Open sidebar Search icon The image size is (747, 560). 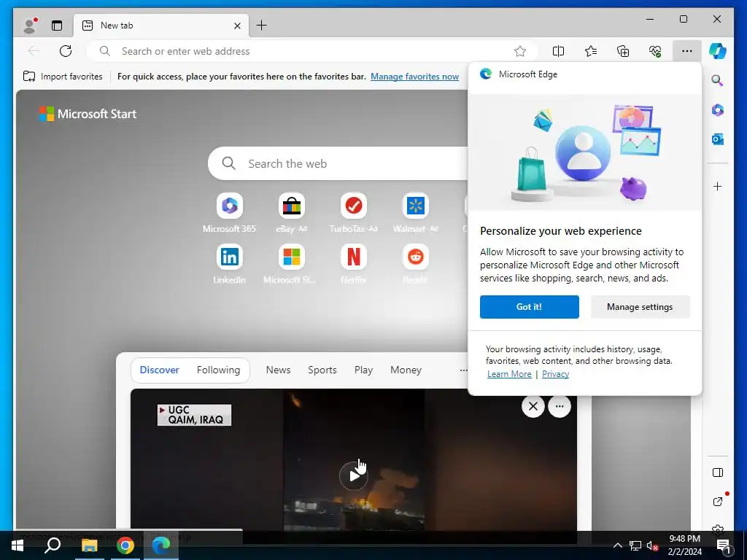pyautogui.click(x=718, y=80)
